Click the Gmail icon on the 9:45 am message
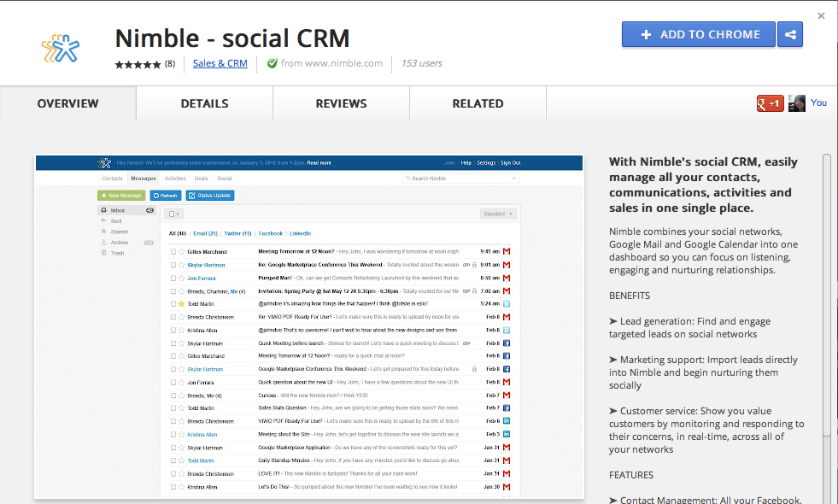This screenshot has width=838, height=504. 507,251
